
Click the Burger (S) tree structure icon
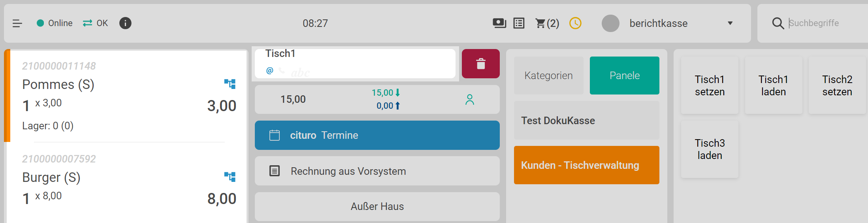click(x=230, y=177)
